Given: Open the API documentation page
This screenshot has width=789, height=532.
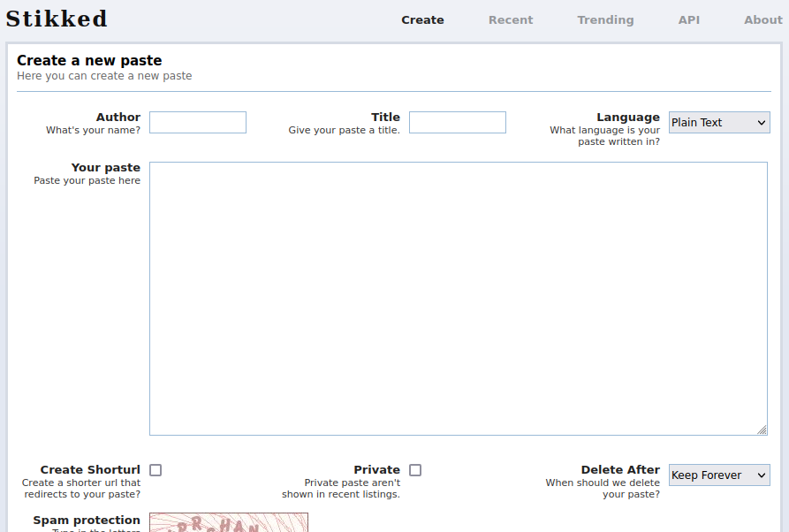Looking at the screenshot, I should pos(688,19).
